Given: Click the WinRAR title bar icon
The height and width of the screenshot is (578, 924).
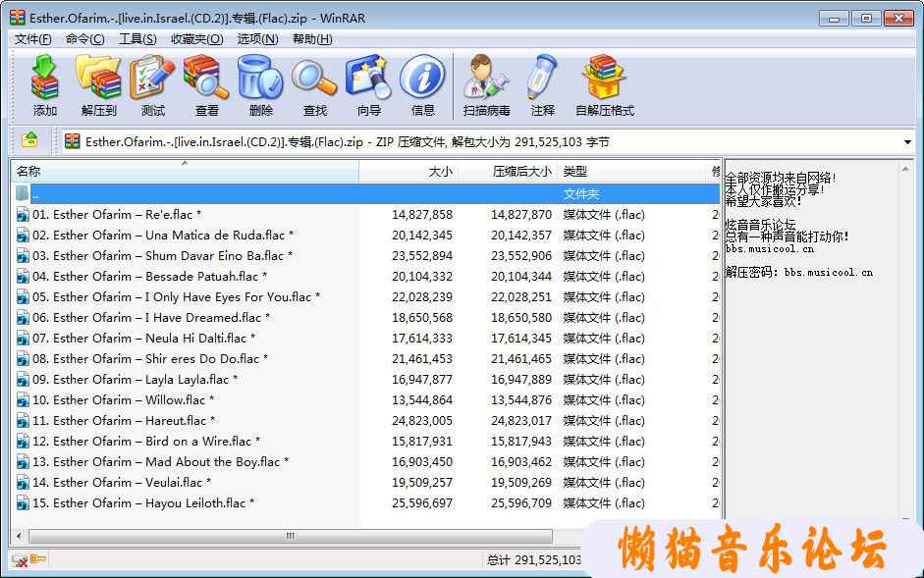Looking at the screenshot, I should [x=18, y=18].
